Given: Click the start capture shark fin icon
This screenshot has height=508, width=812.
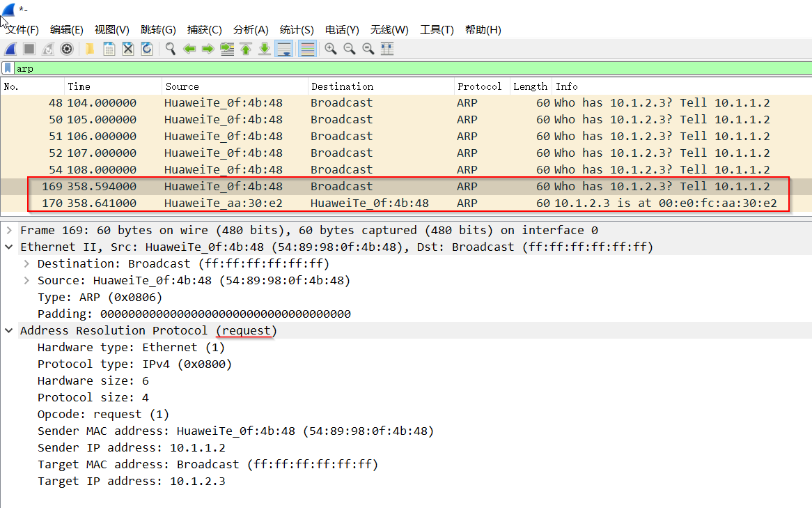Looking at the screenshot, I should click(x=10, y=49).
